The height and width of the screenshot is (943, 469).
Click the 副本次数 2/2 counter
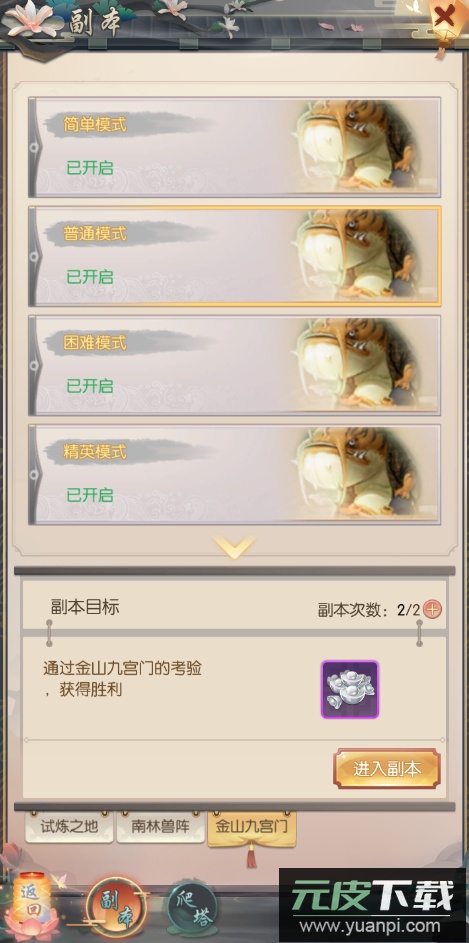[369, 610]
